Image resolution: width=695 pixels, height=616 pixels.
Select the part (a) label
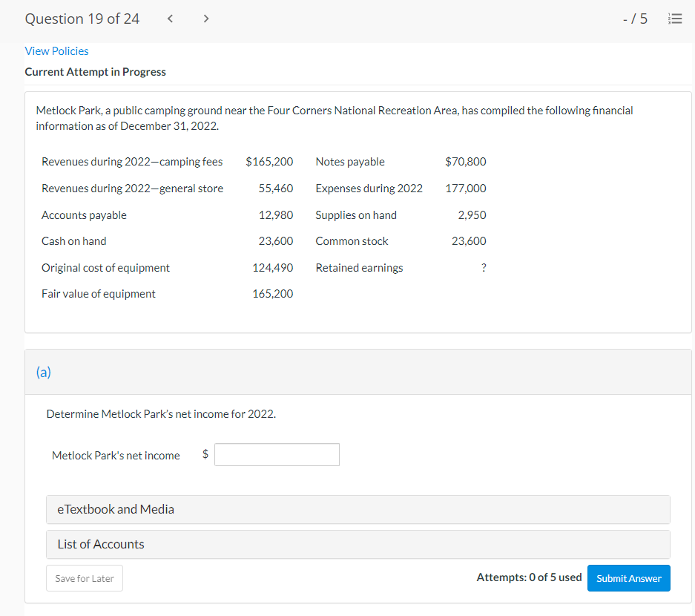(x=44, y=373)
